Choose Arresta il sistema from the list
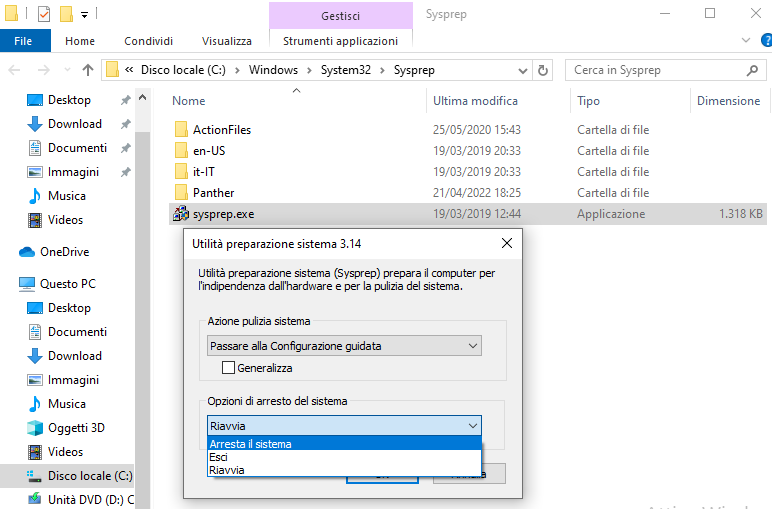This screenshot has width=772, height=509. [x=251, y=444]
